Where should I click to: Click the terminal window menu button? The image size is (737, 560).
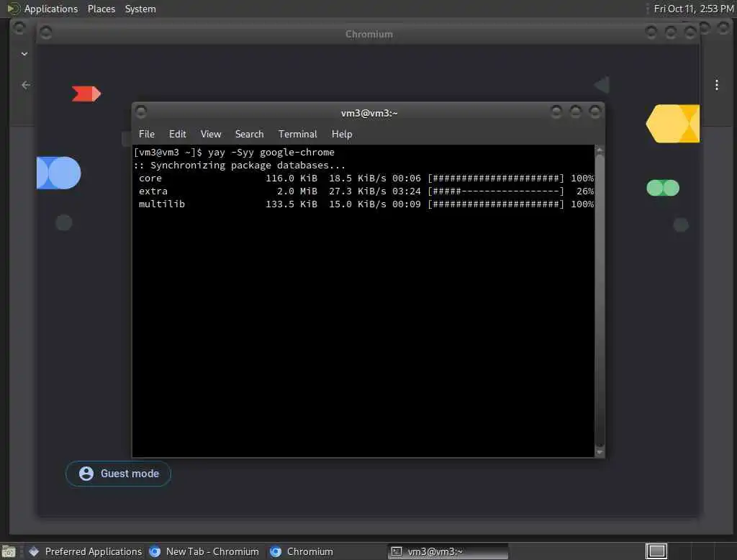point(140,112)
